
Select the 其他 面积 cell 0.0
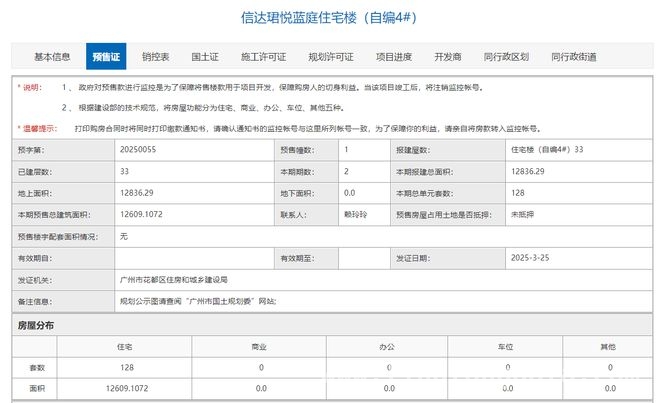pyautogui.click(x=610, y=388)
